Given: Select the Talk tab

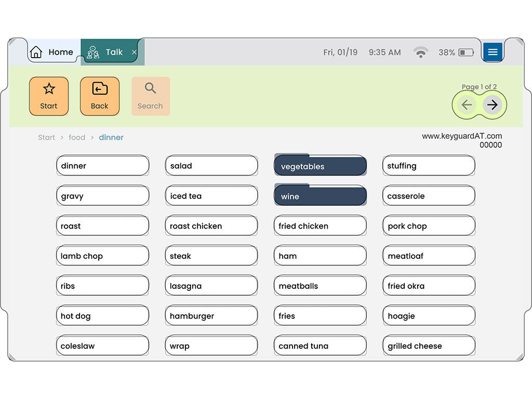Looking at the screenshot, I should click(x=108, y=52).
